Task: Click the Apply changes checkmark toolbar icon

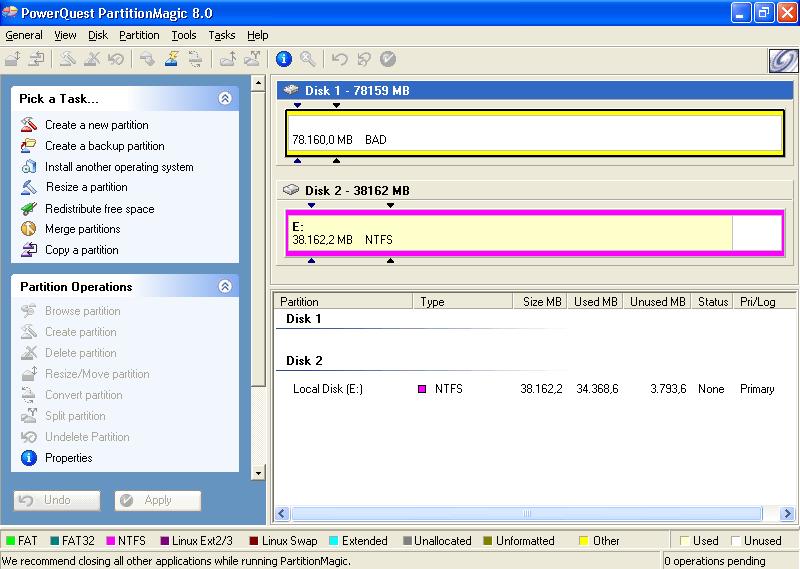Action: tap(388, 59)
